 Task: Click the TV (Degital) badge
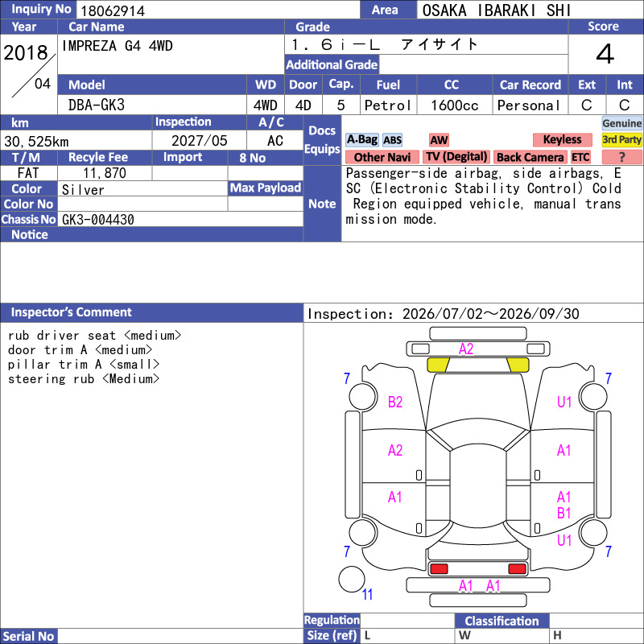456,157
